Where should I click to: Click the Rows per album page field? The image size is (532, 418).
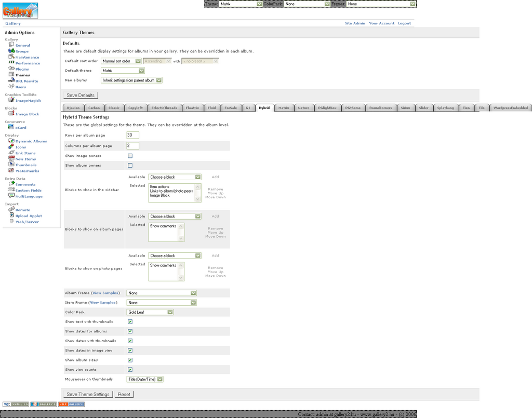click(x=132, y=135)
